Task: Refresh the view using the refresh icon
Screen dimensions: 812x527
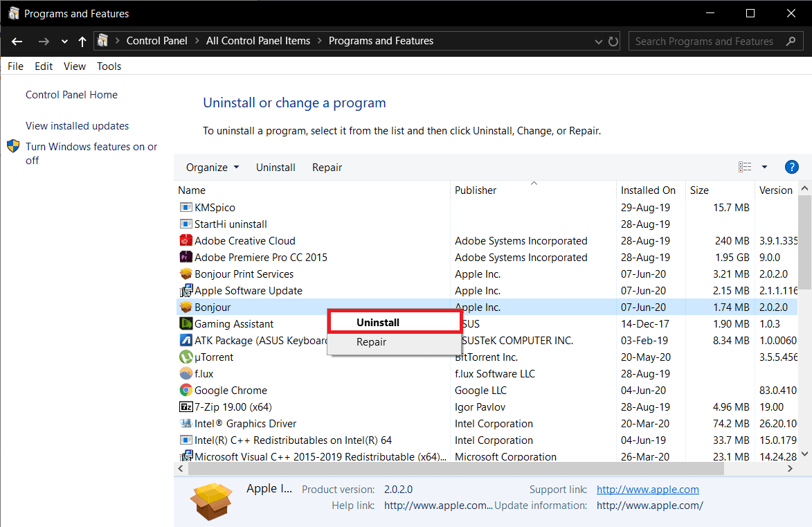Action: pyautogui.click(x=613, y=41)
